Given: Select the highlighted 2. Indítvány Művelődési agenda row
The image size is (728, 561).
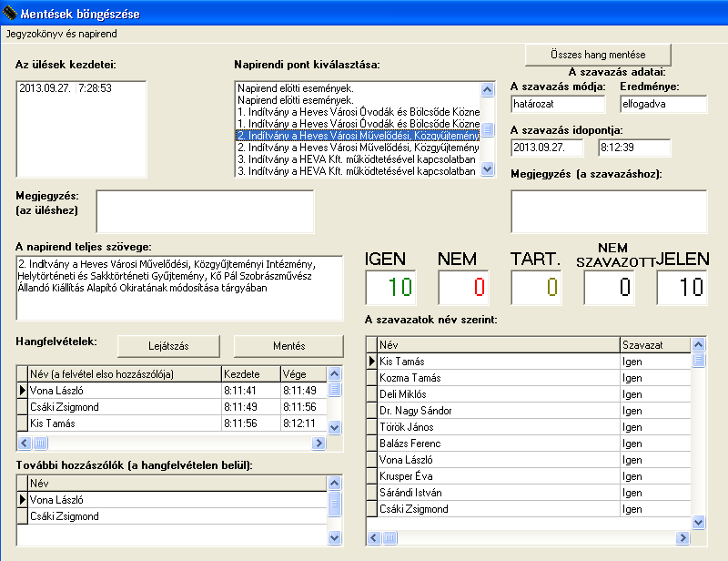Looking at the screenshot, I should click(358, 136).
